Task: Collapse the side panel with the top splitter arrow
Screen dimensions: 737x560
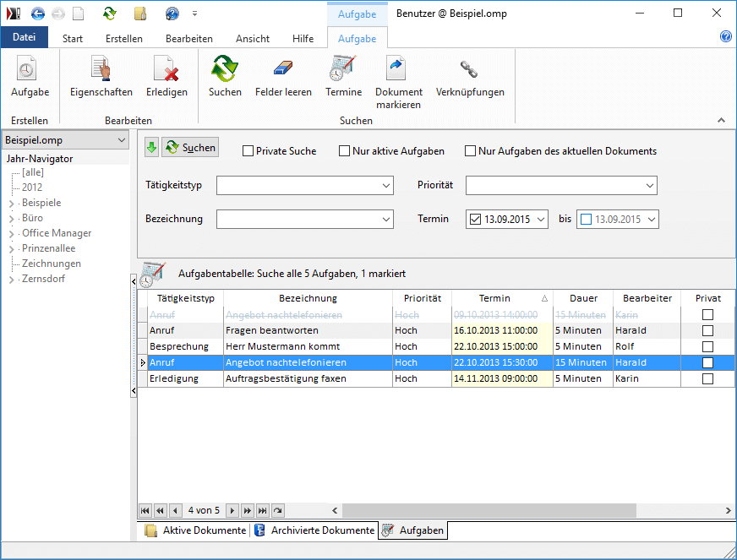Action: tap(134, 281)
